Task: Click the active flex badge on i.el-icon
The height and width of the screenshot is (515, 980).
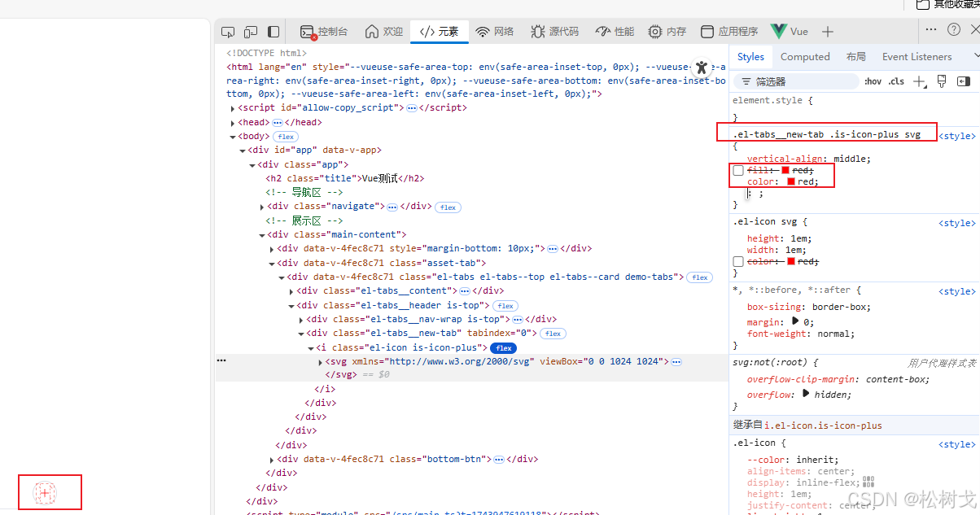Action: 504,347
